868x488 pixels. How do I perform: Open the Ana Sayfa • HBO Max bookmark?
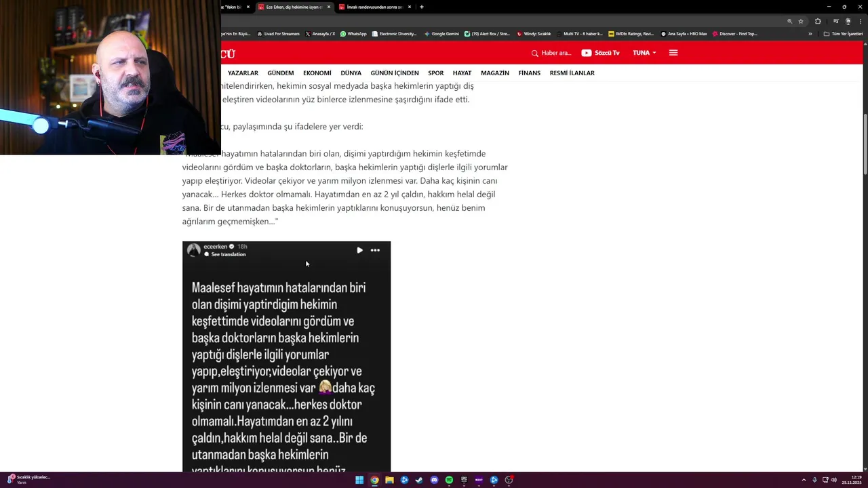[x=684, y=34]
